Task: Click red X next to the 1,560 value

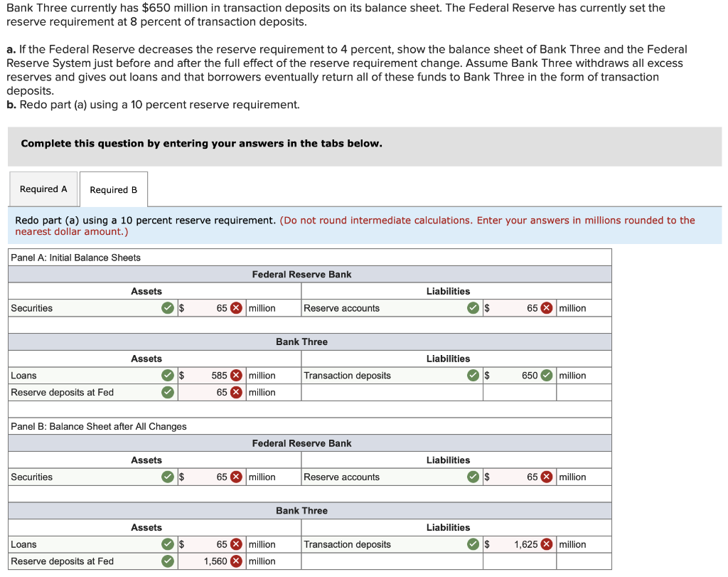Action: (236, 561)
